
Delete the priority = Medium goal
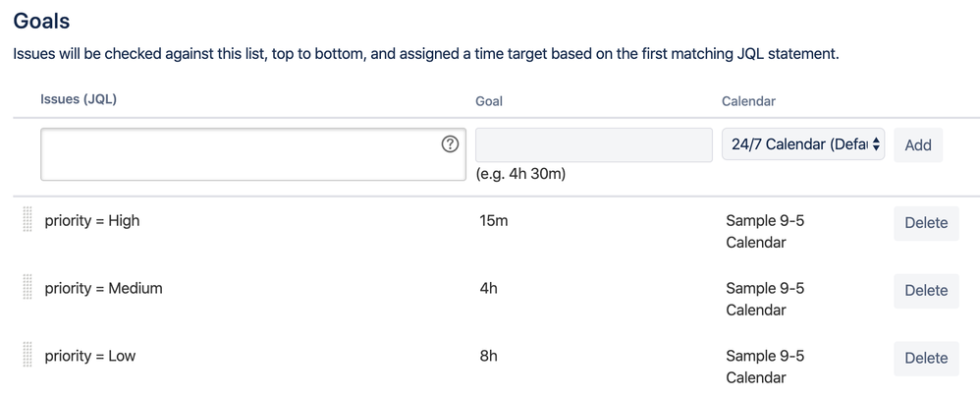point(926,291)
